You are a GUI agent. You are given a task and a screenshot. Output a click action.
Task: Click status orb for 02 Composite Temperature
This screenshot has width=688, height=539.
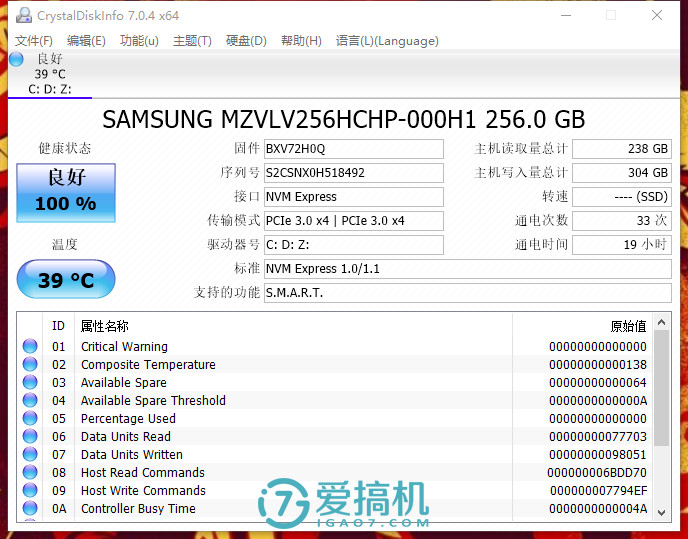click(x=30, y=364)
